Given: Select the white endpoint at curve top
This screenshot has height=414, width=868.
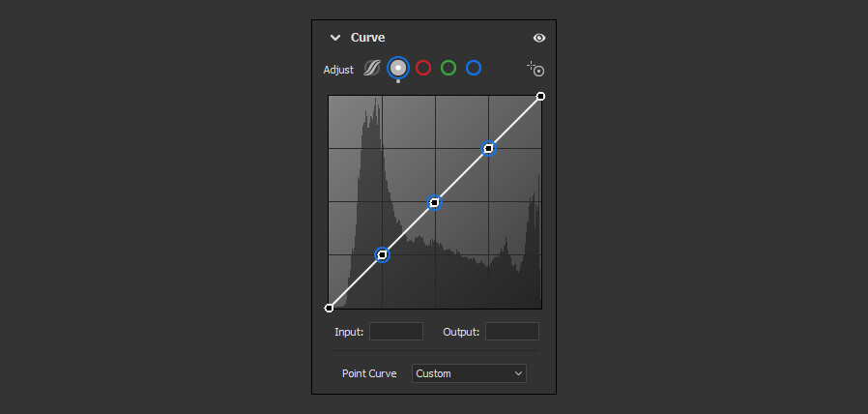Looking at the screenshot, I should pyautogui.click(x=541, y=97).
